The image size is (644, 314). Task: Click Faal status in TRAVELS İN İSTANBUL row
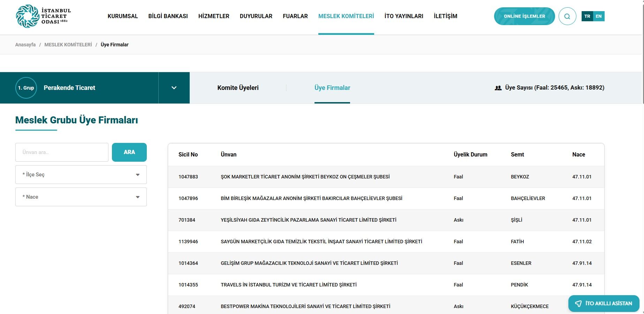[459, 285]
